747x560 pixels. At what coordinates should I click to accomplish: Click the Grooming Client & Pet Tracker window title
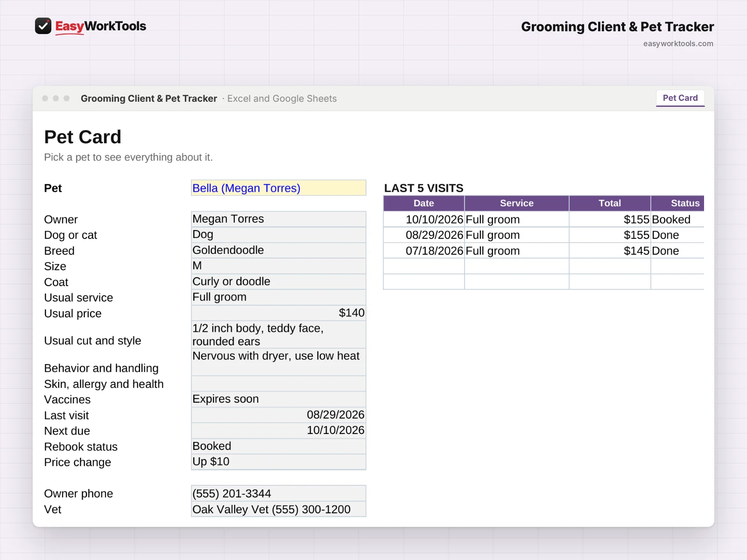pos(149,98)
